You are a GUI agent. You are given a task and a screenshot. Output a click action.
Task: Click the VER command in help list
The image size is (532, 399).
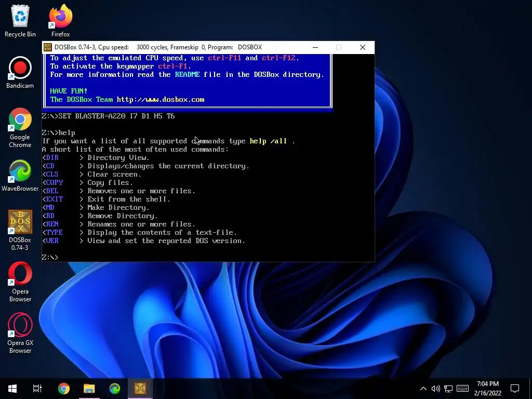tap(52, 241)
